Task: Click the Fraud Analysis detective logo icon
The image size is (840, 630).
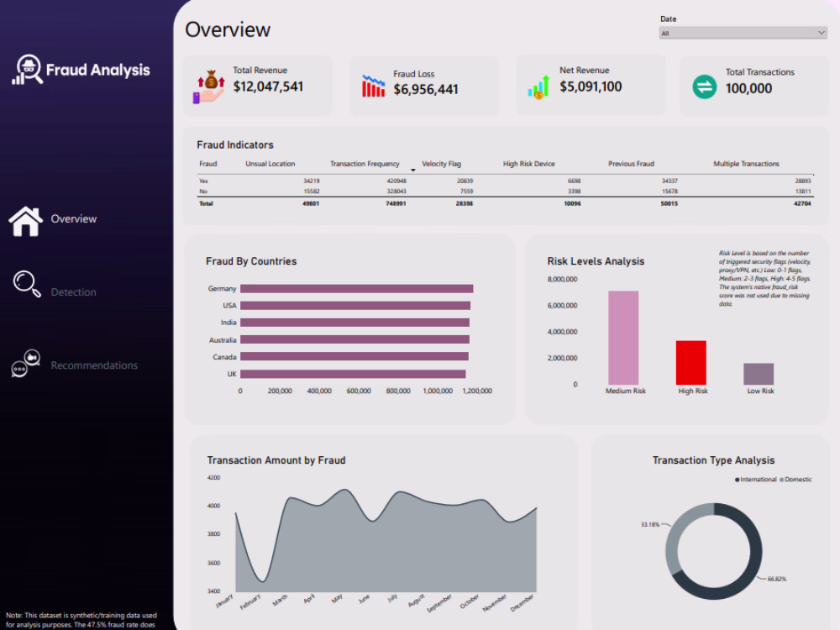Action: point(28,70)
